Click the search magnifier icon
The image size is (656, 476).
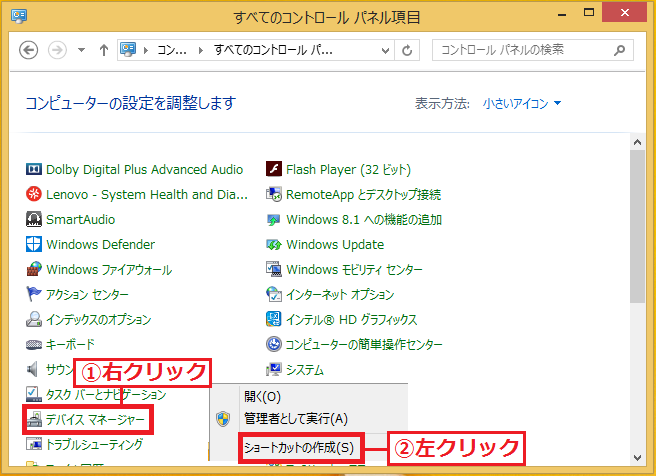tap(620, 50)
